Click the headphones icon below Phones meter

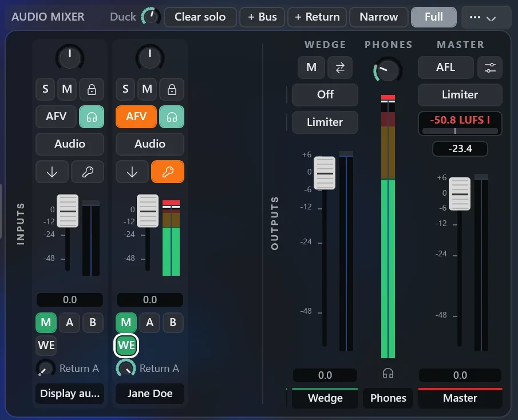coord(388,374)
